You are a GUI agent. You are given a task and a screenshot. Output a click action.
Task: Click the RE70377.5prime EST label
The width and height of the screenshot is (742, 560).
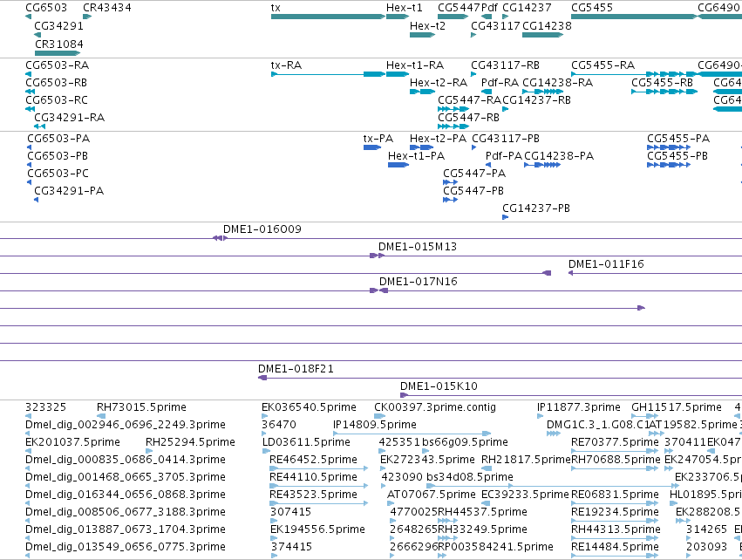tap(616, 442)
